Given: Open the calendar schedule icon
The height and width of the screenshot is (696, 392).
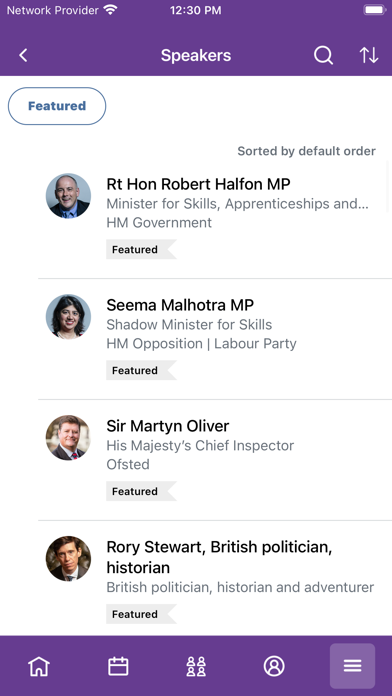Looking at the screenshot, I should pyautogui.click(x=118, y=666).
